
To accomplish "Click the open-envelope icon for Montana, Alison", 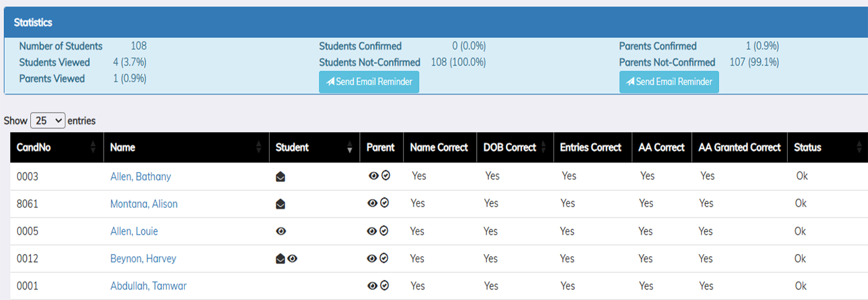I will coord(280,204).
